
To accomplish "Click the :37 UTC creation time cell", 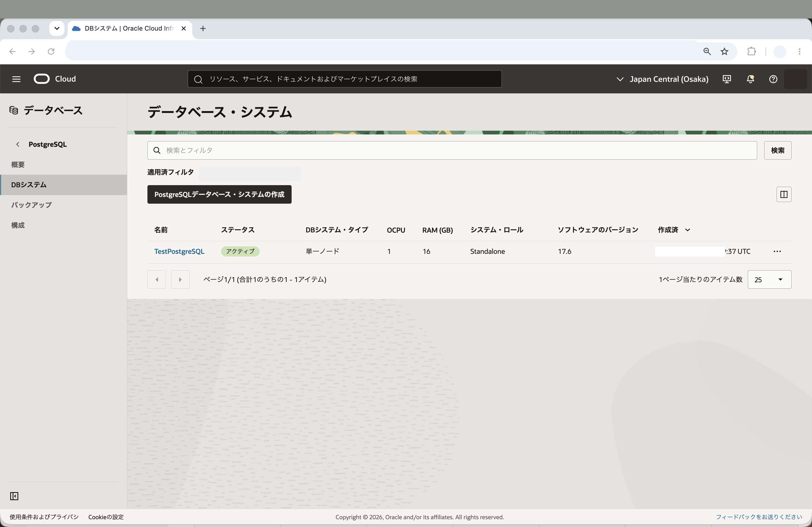I will pyautogui.click(x=738, y=252).
